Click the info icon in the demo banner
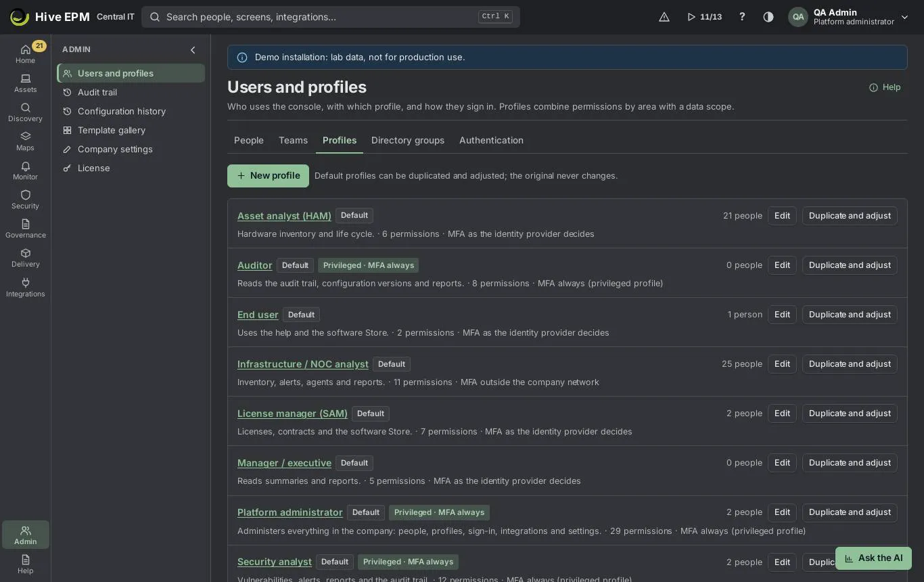The width and height of the screenshot is (924, 582). [x=242, y=58]
